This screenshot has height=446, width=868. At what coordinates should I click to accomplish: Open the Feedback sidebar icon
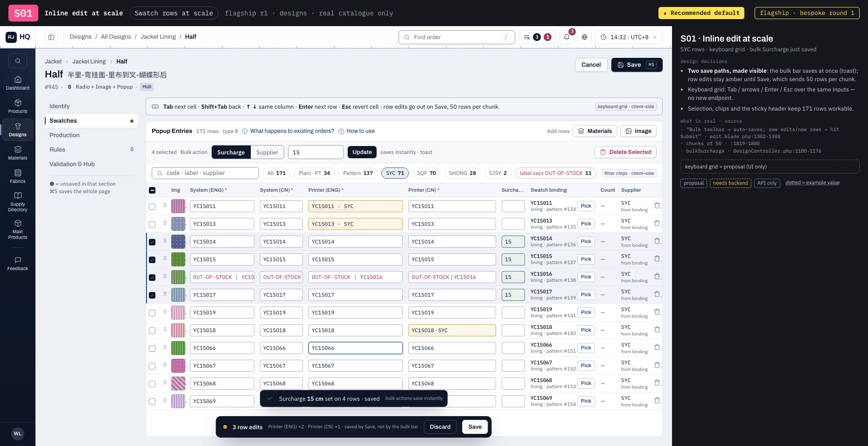point(18,264)
